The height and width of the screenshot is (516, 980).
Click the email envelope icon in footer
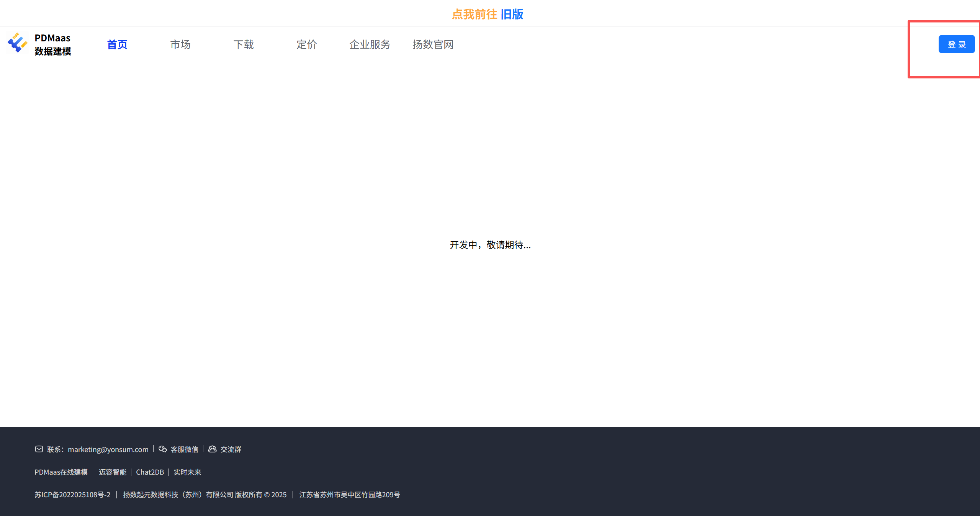(39, 449)
